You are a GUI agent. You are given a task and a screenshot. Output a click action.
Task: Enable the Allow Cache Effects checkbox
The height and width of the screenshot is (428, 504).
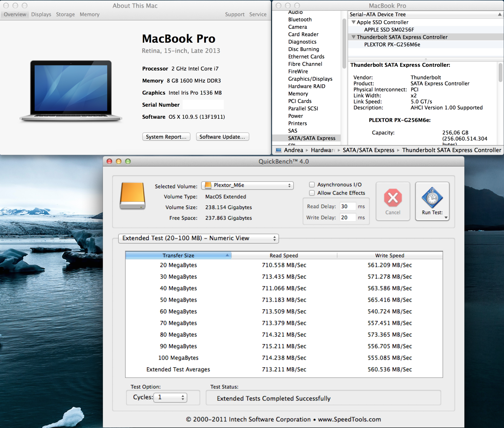click(x=312, y=193)
